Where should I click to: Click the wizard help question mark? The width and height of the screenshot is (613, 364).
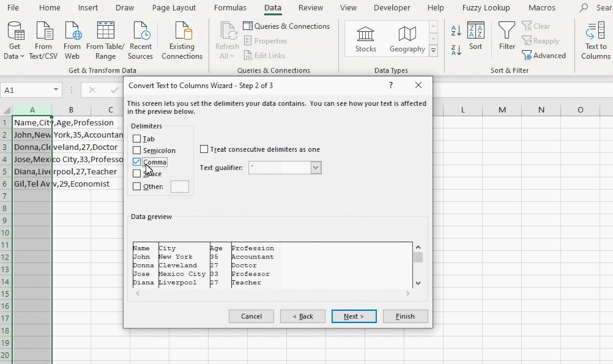(391, 85)
